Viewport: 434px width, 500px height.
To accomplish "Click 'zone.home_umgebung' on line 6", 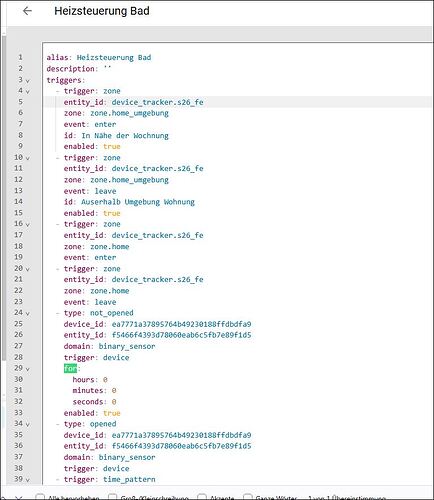I will tap(129, 113).
